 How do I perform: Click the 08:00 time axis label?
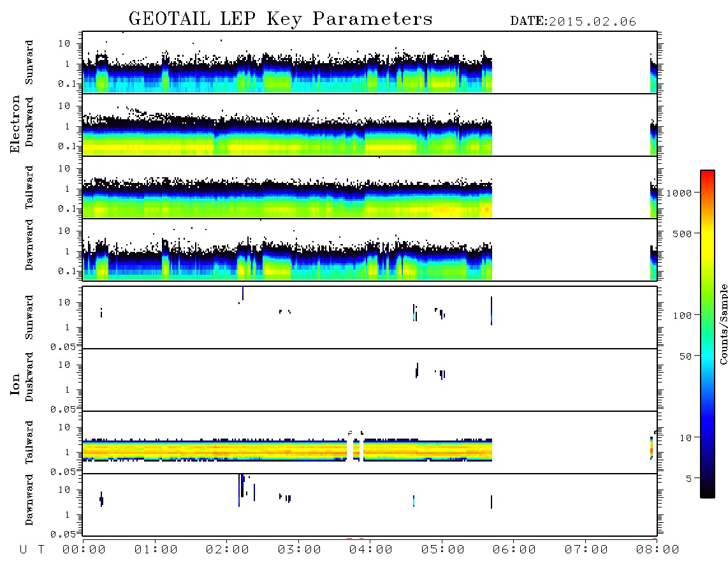click(x=657, y=550)
